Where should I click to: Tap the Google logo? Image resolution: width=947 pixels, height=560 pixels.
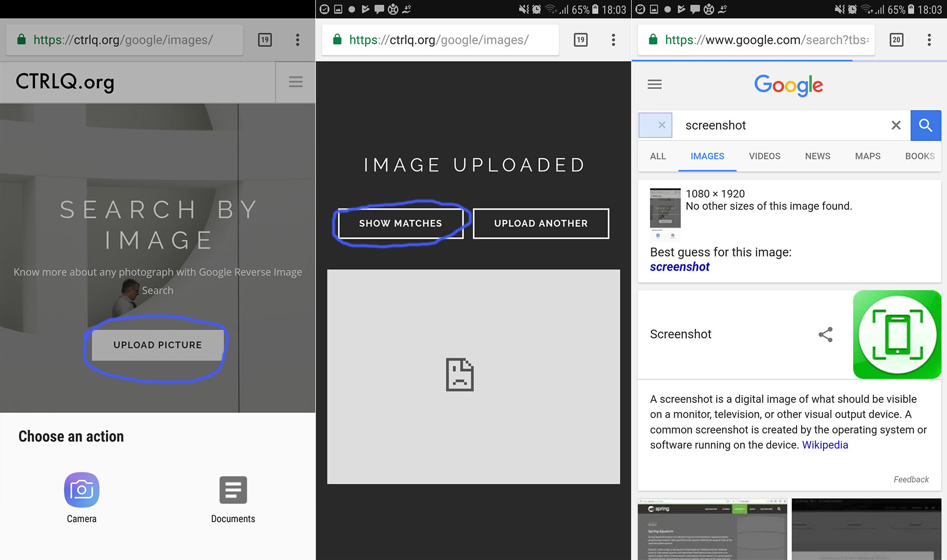[789, 85]
